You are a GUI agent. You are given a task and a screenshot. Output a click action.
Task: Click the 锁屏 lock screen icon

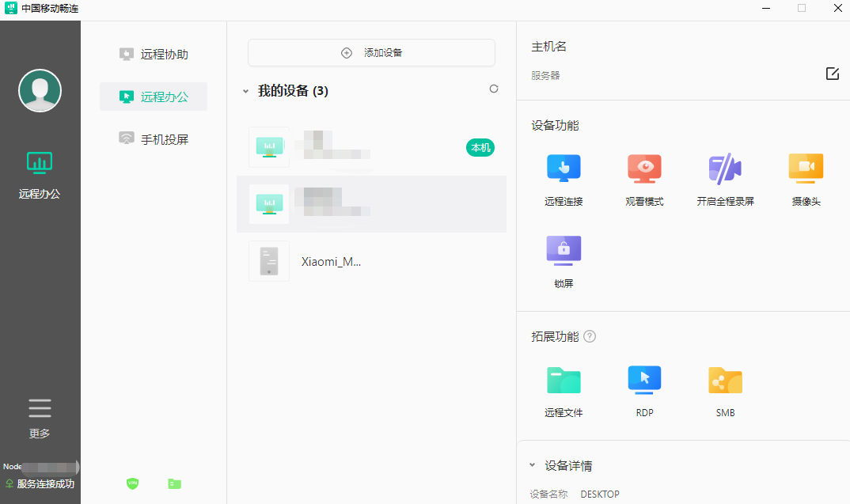[564, 250]
